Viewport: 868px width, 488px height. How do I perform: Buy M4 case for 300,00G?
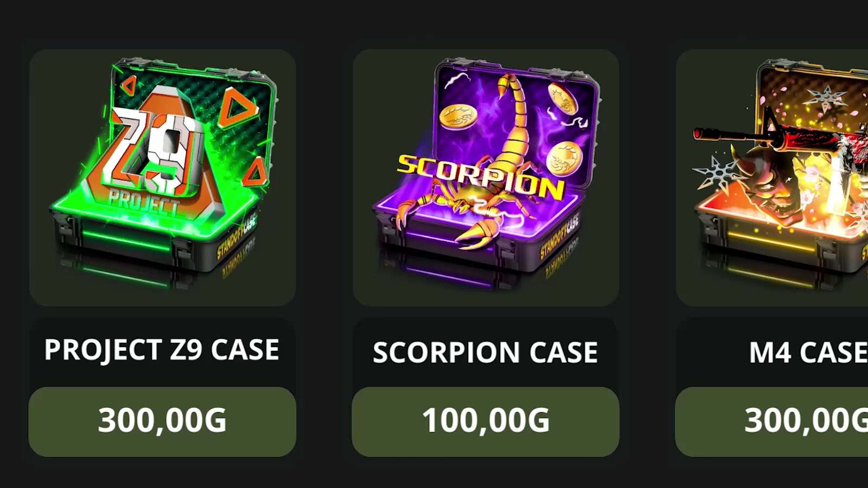[x=771, y=421]
